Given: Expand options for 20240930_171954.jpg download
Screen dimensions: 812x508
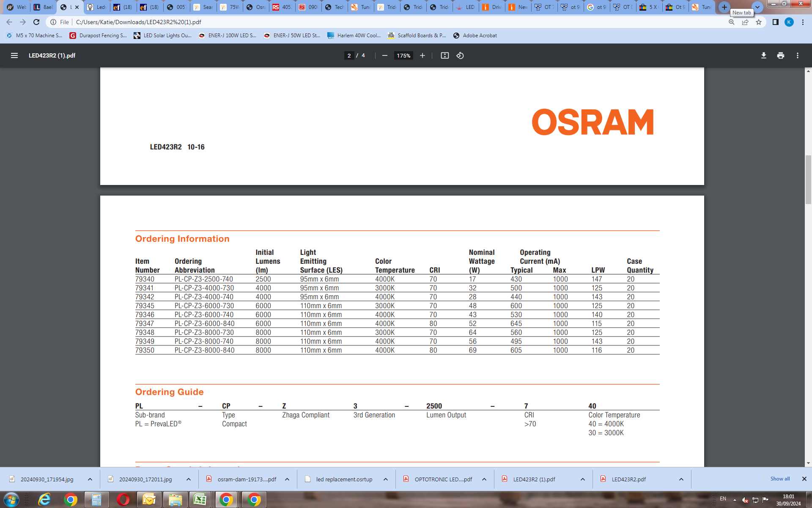Looking at the screenshot, I should 90,479.
